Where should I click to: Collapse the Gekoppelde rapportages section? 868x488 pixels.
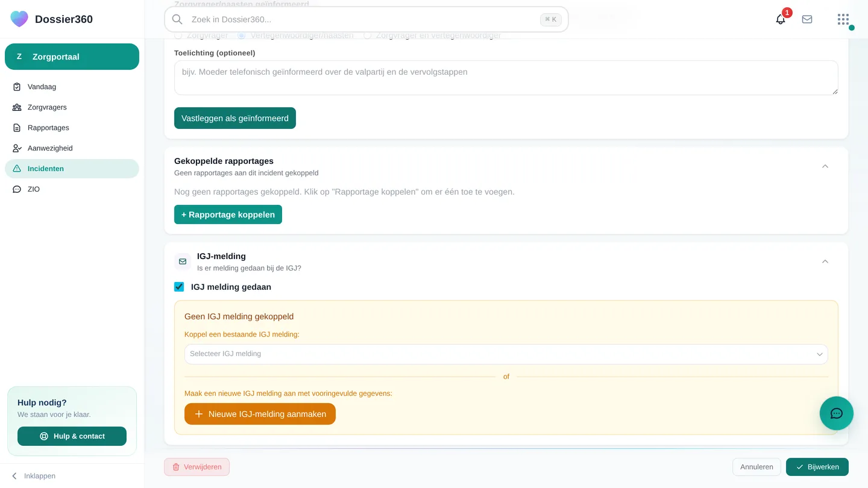pyautogui.click(x=825, y=166)
